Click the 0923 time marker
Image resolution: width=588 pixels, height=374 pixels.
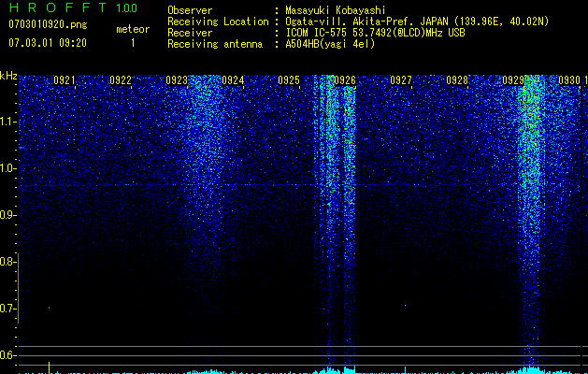click(x=177, y=80)
